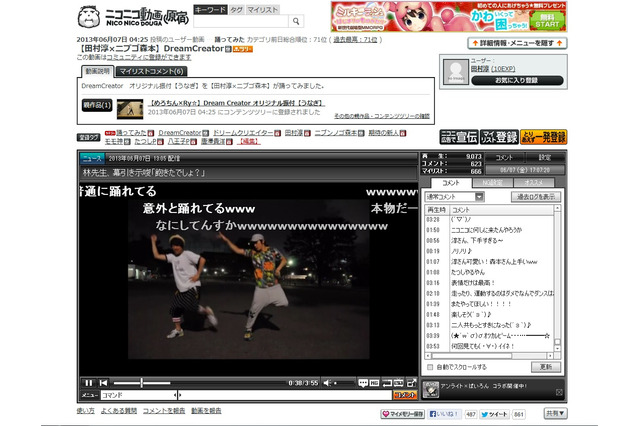Select the タグ search tab
This screenshot has height=426, width=640.
236,10
